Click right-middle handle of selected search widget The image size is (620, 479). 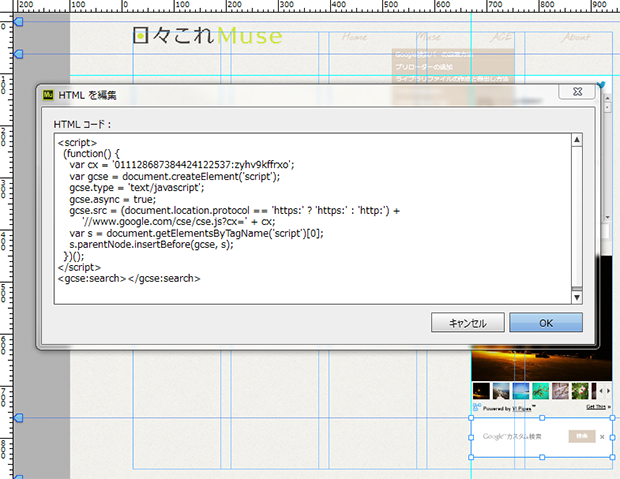tap(612, 437)
